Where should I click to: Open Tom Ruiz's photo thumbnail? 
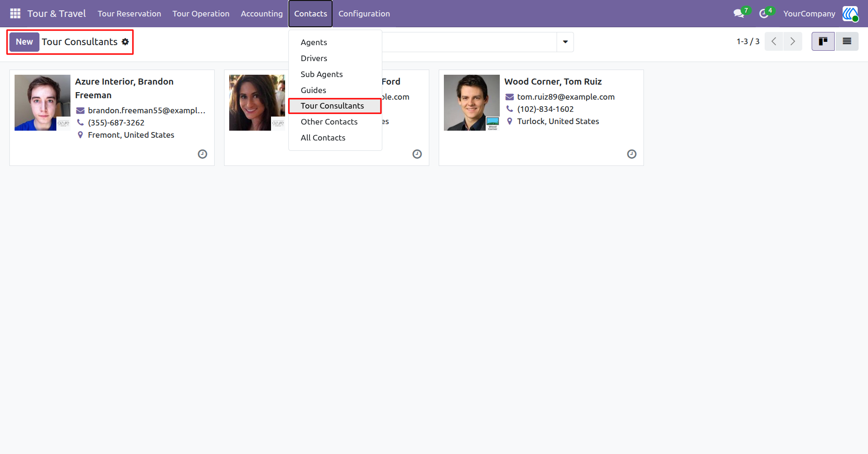(472, 102)
